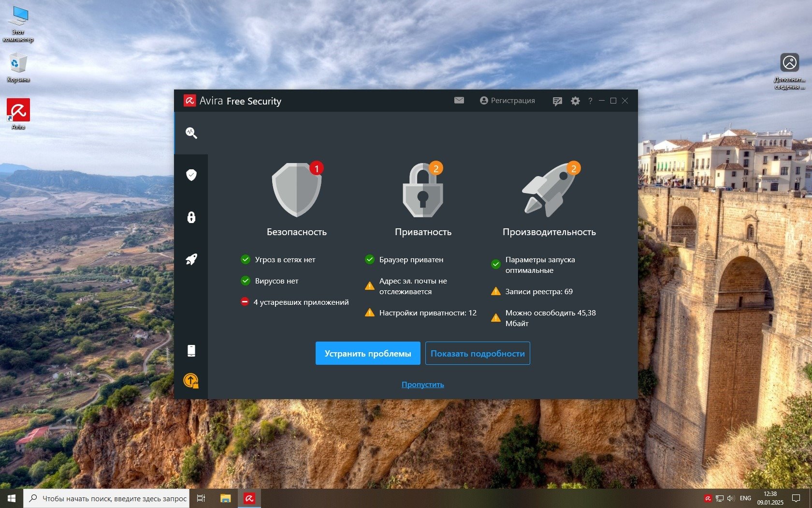
Task: Open the taskbar clock and date
Action: [770, 498]
